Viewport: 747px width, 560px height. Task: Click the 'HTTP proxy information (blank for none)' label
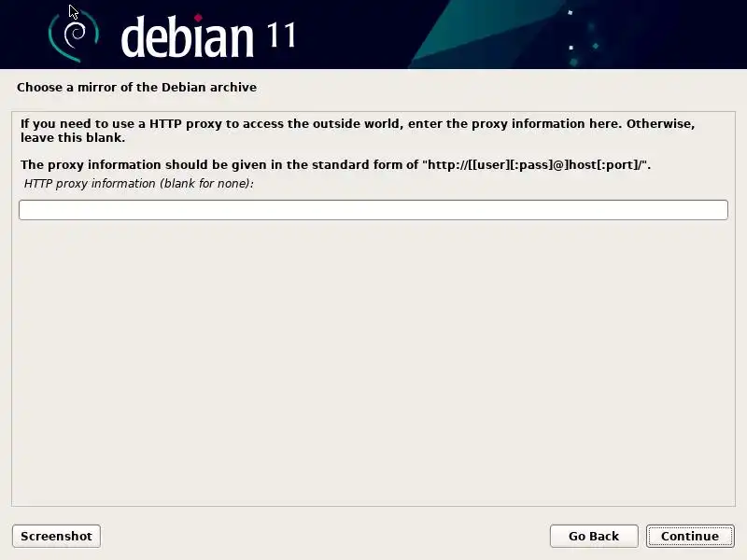click(x=138, y=183)
